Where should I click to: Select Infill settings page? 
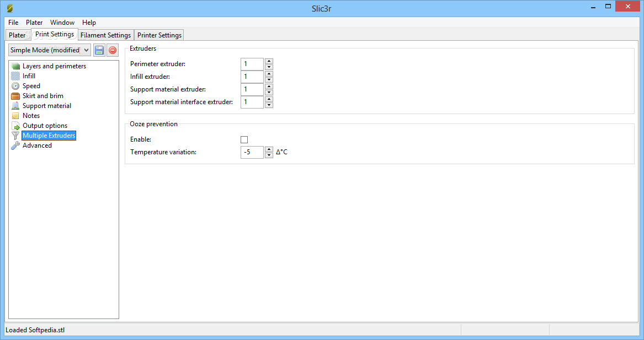click(x=29, y=76)
